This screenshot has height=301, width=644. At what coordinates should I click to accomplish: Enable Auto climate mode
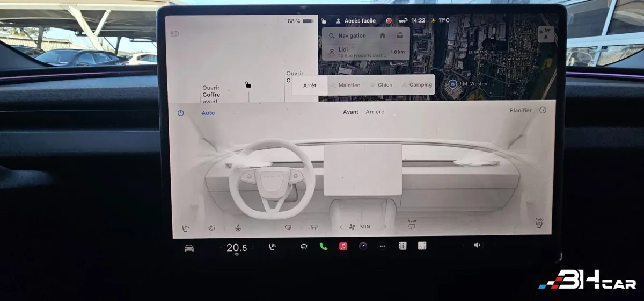(x=208, y=113)
